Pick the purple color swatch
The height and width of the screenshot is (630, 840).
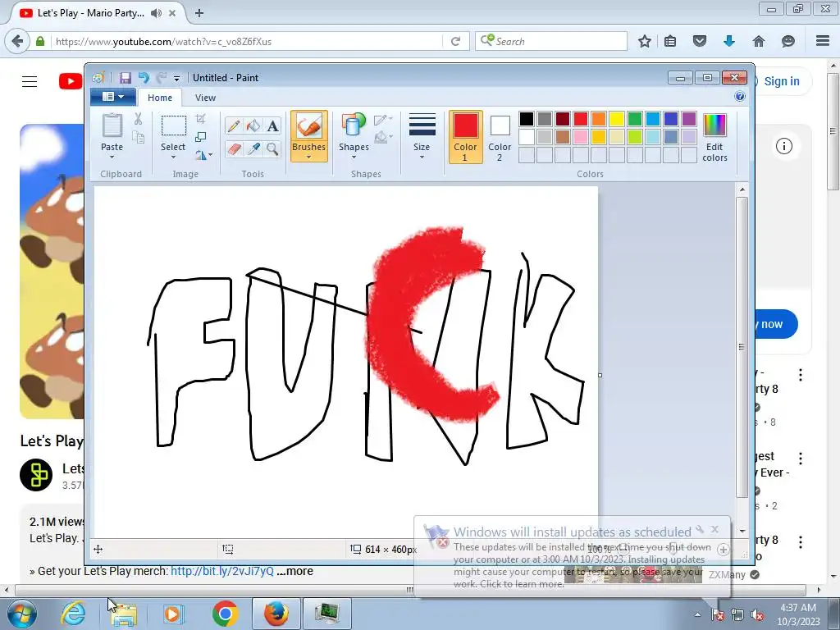coord(689,119)
